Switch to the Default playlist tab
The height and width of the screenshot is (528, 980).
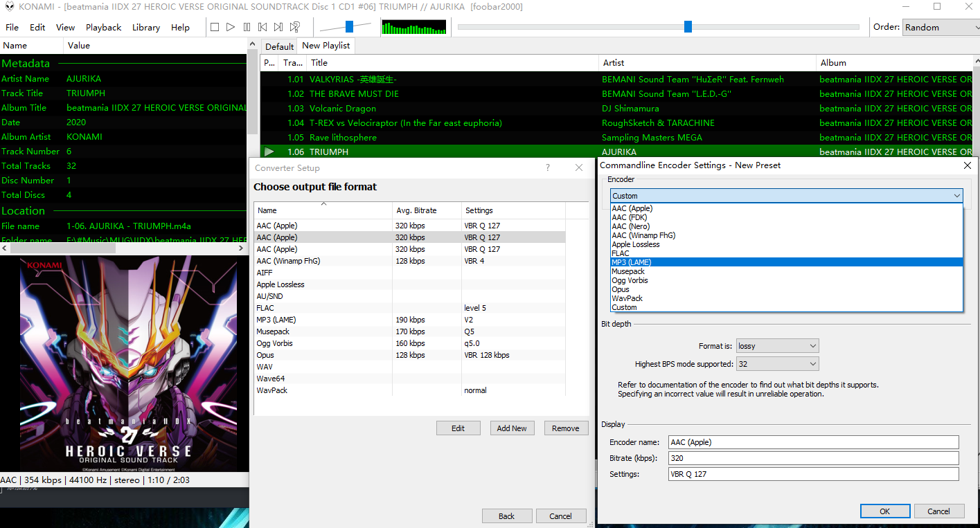(280, 46)
